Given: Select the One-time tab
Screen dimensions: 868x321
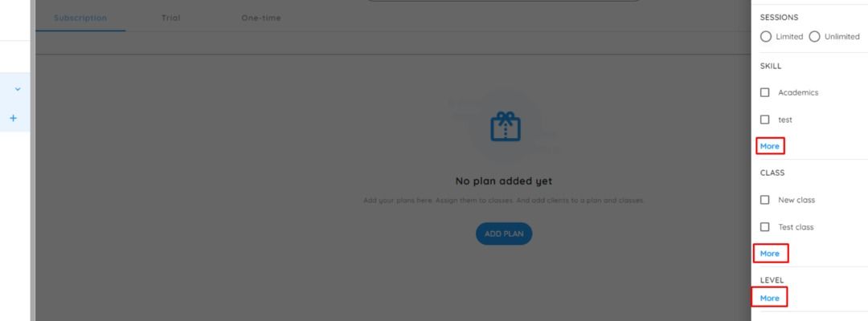Looking at the screenshot, I should tap(260, 18).
